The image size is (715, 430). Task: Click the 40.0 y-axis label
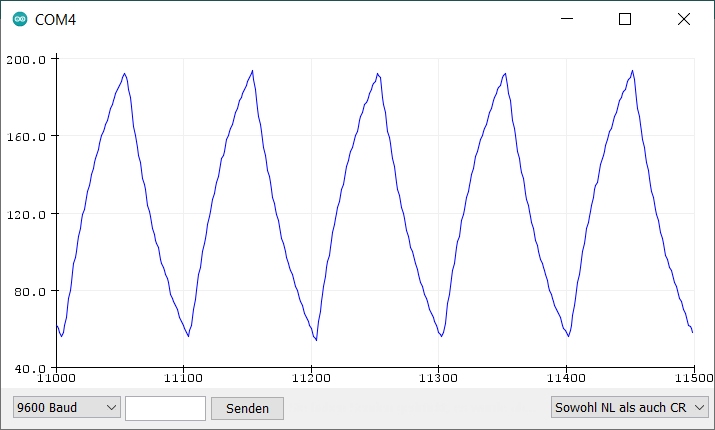click(x=30, y=369)
